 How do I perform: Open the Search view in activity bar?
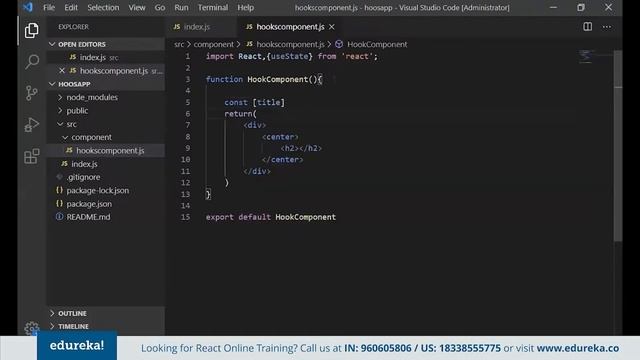[31, 62]
